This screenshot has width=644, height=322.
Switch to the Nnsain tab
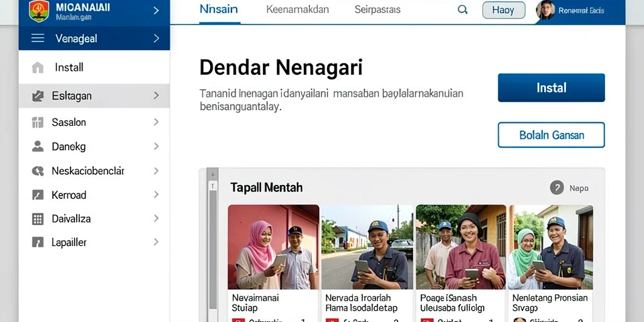pos(218,9)
